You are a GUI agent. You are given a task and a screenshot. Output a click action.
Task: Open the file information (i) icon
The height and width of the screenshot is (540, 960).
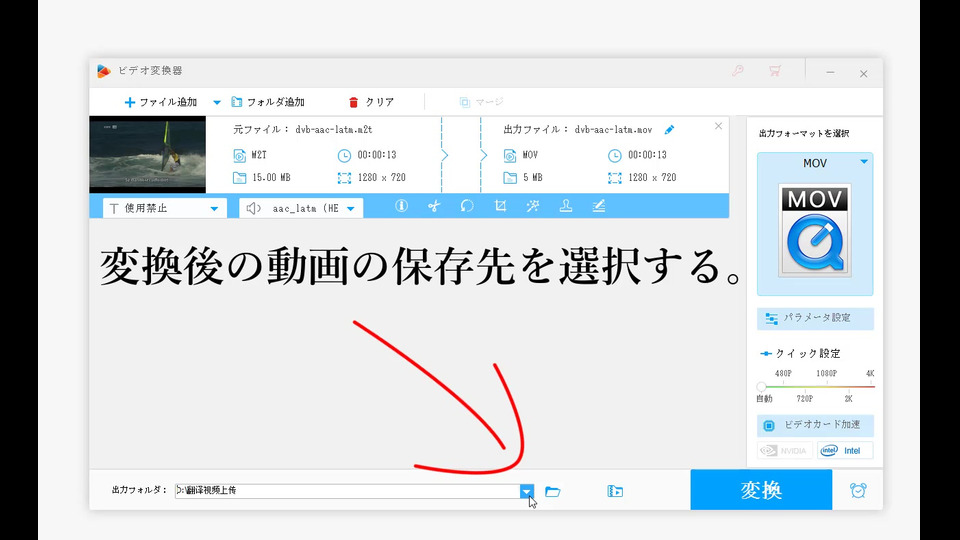tap(401, 206)
